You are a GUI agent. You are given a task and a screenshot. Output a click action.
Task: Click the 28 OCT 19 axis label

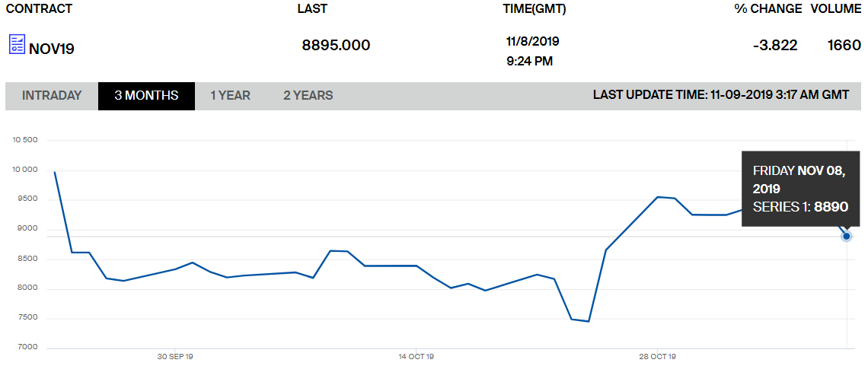point(657,357)
